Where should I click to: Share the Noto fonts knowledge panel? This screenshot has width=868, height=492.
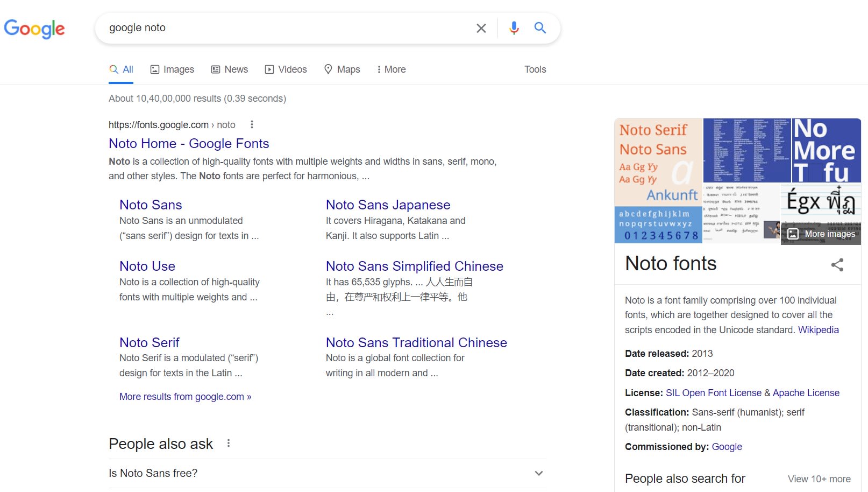[837, 264]
